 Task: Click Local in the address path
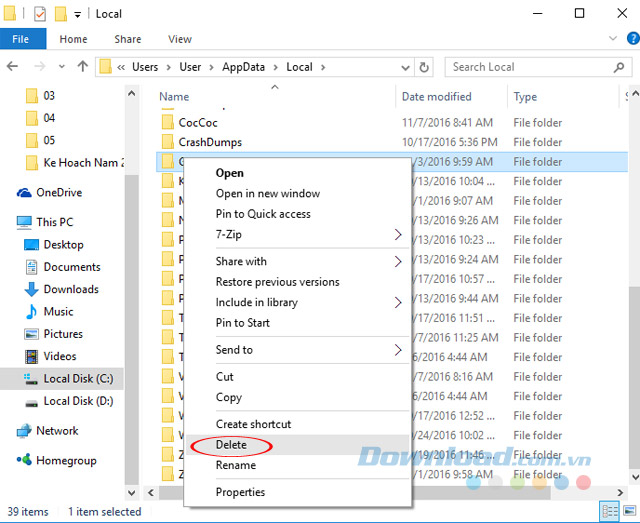[x=299, y=67]
